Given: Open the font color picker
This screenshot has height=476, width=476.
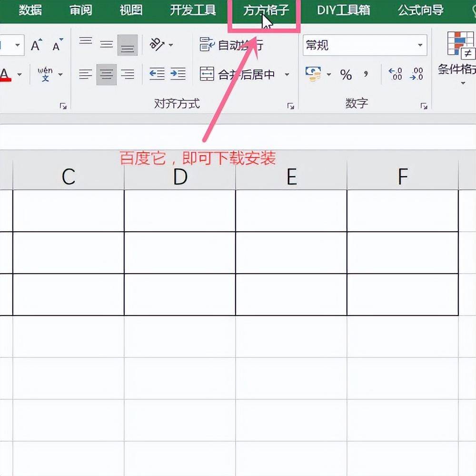Looking at the screenshot, I should [x=5, y=74].
